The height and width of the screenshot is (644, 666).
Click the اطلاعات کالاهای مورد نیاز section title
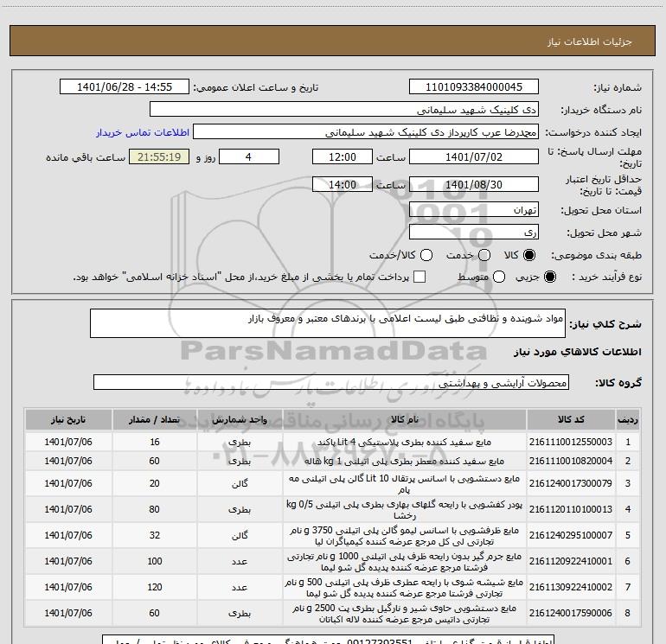point(578,353)
